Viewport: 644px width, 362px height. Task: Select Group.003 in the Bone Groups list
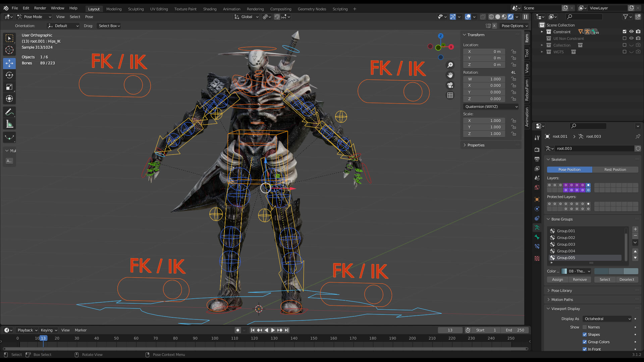[585, 244]
